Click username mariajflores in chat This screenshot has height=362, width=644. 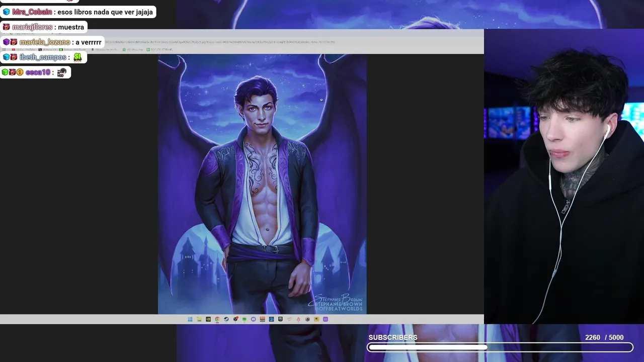coord(32,27)
